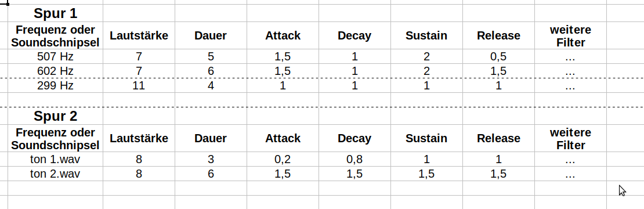The width and height of the screenshot is (644, 209).
Task: Click the Dauer value 5 cell for 507 Hz
Action: click(211, 57)
